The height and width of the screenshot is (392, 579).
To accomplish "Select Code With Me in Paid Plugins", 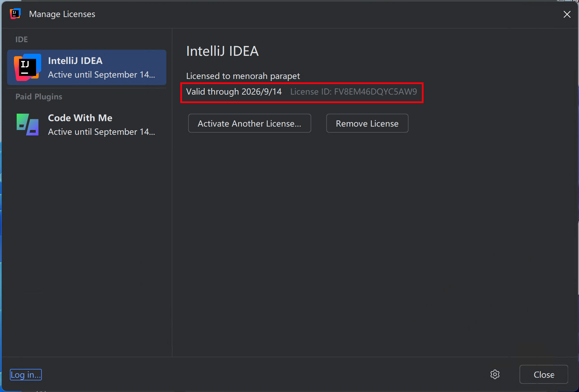I will click(87, 125).
